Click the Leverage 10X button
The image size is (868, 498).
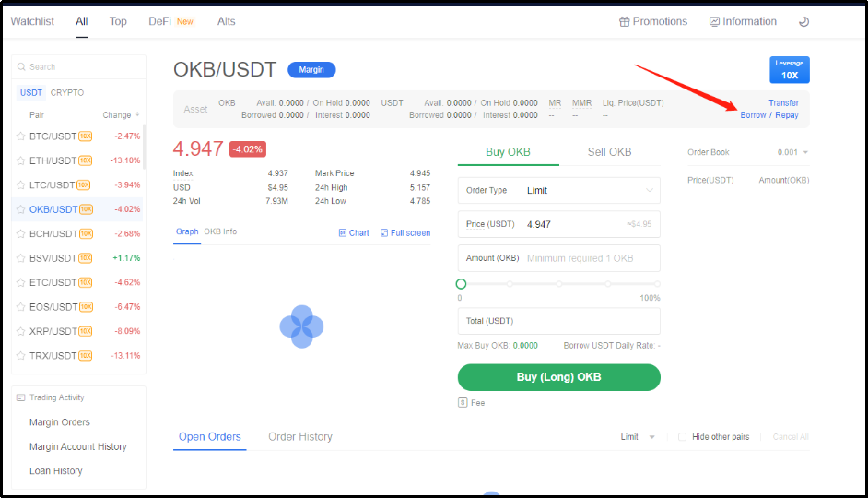[790, 70]
